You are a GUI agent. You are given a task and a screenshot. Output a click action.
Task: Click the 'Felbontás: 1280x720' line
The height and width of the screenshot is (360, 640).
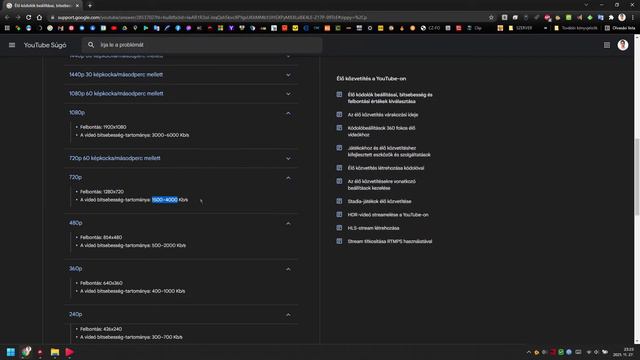coord(102,191)
